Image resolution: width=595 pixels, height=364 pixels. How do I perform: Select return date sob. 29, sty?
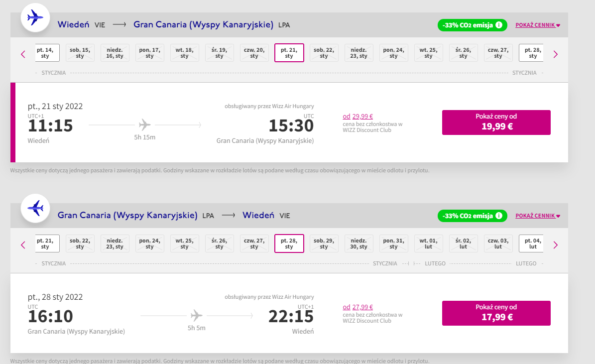point(324,243)
